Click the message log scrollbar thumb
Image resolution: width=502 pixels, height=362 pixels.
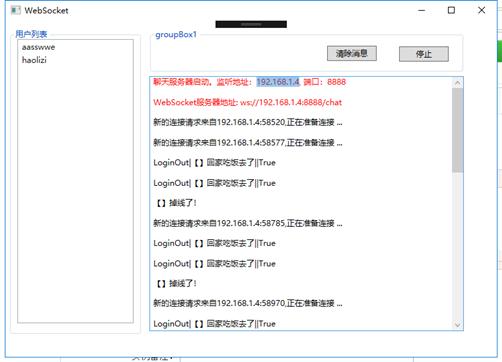(458, 130)
